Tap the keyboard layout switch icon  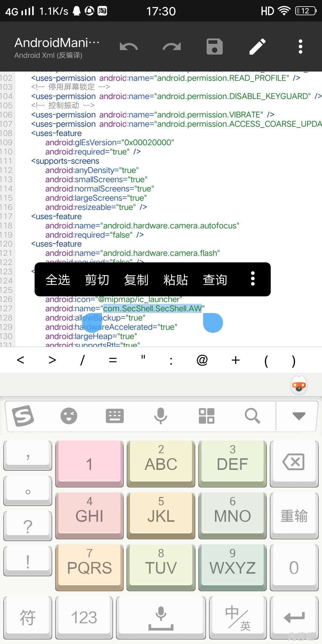click(x=115, y=416)
